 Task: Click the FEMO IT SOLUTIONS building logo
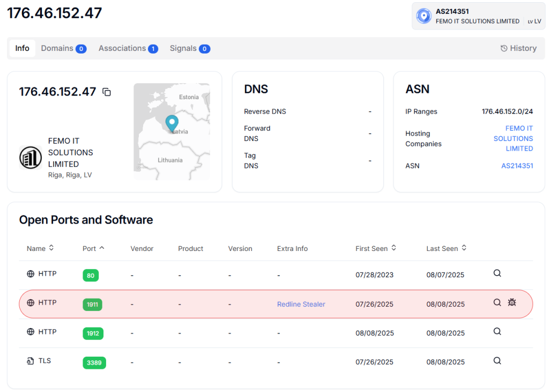(x=30, y=158)
